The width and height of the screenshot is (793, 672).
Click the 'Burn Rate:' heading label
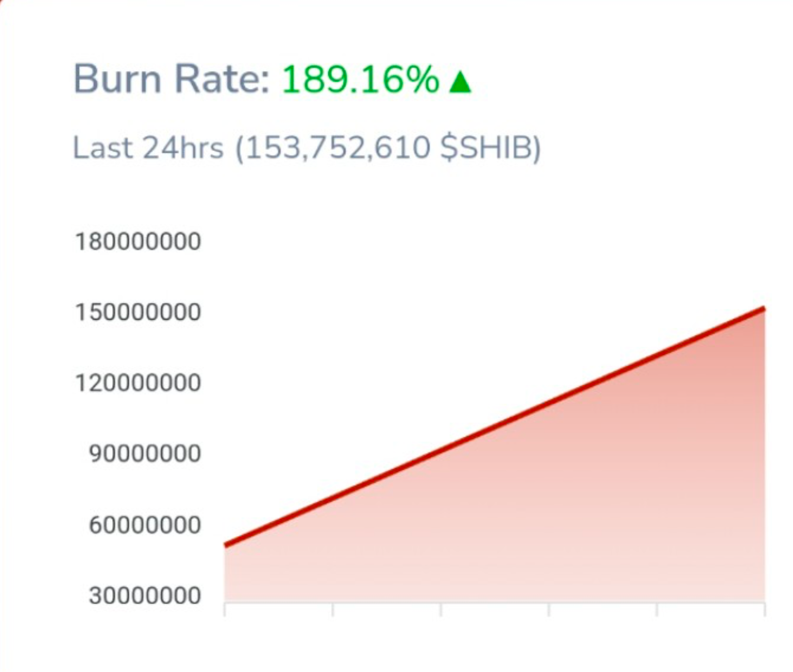[x=171, y=79]
